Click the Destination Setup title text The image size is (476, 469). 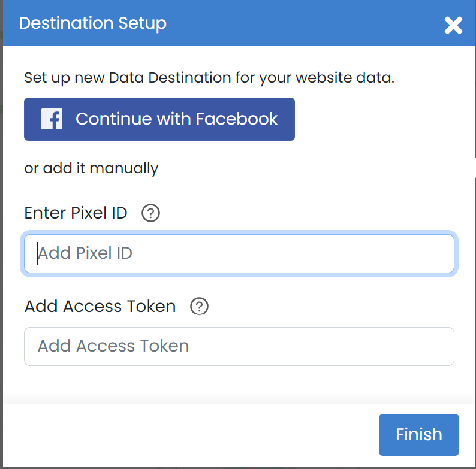[92, 23]
